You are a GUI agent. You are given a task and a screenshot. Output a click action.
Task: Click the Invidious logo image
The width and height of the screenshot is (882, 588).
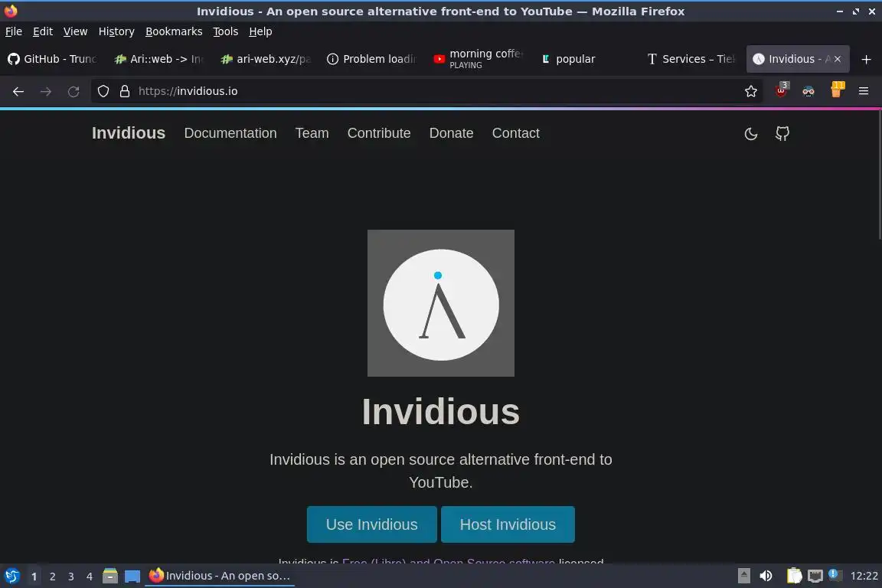(441, 302)
